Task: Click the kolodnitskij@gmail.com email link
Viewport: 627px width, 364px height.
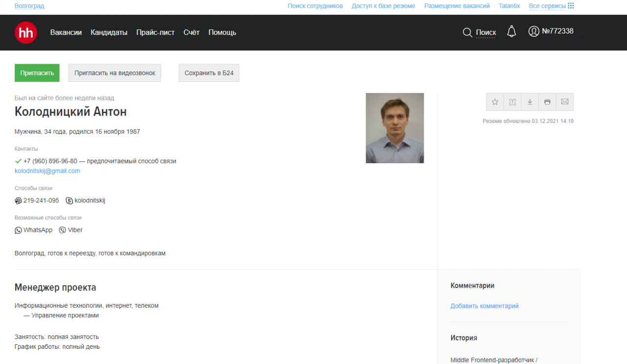Action: 48,171
